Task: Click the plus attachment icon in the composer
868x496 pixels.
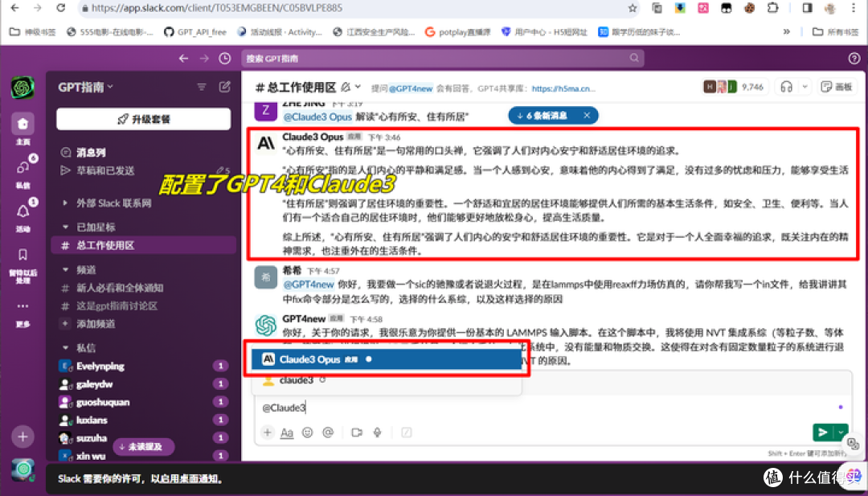Action: 267,432
